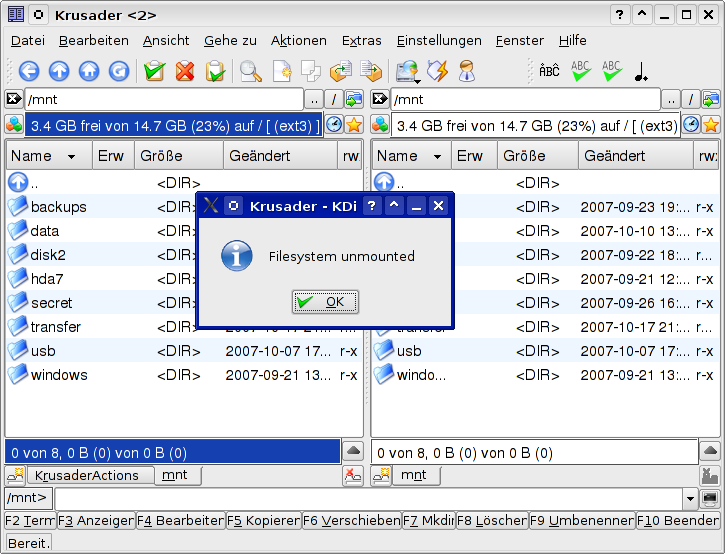Toggle terminal emulator icon beside command line
725x554 pixels.
click(710, 498)
